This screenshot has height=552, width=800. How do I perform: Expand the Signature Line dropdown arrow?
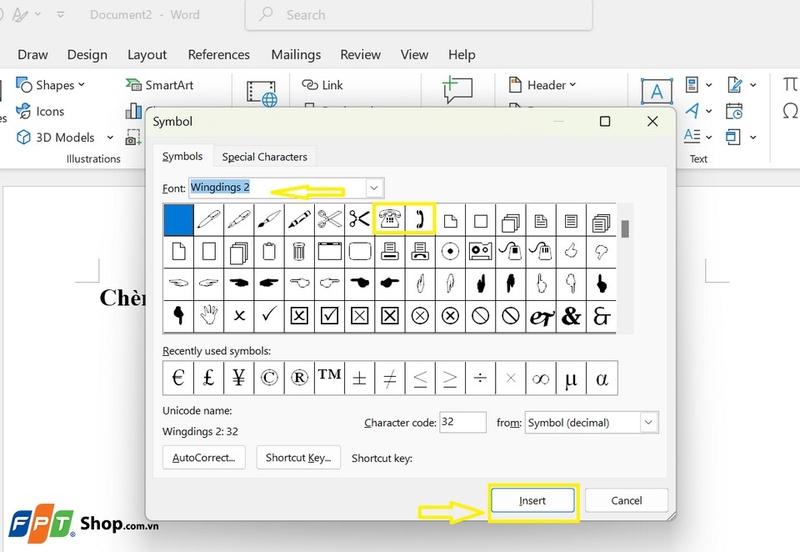point(753,85)
